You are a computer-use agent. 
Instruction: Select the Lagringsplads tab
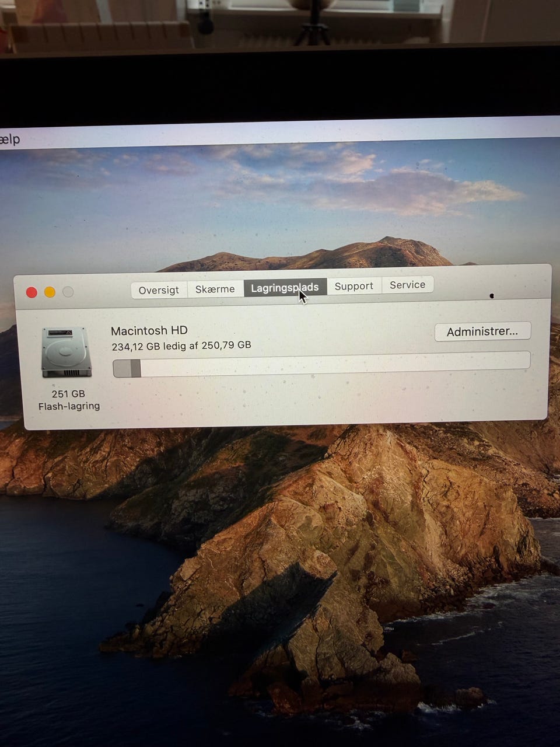[285, 287]
